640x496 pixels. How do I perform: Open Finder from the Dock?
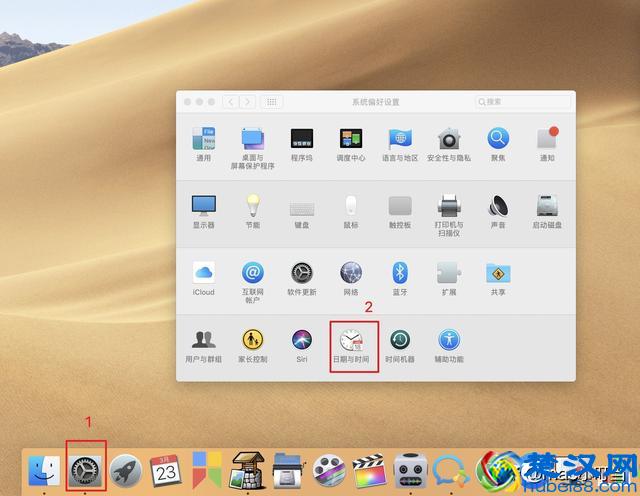click(x=44, y=471)
